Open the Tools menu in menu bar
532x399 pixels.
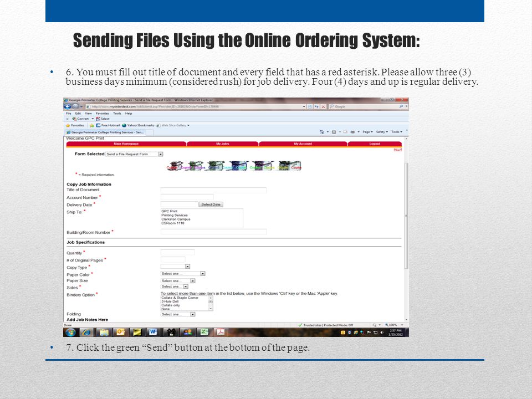(x=117, y=113)
